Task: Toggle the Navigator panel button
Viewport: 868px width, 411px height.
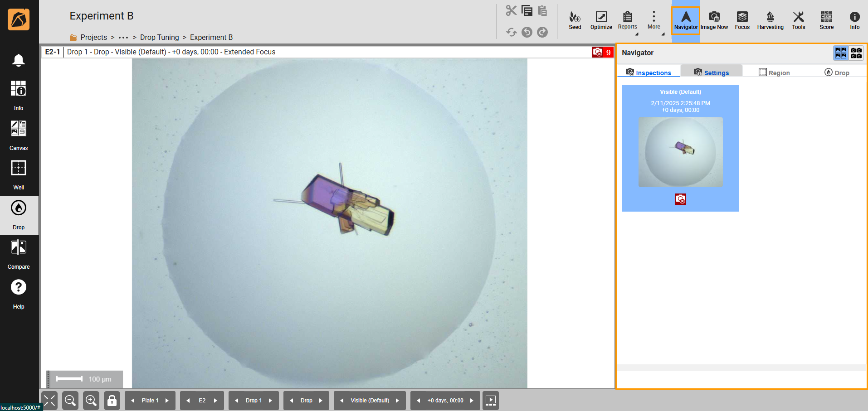Action: pos(686,20)
